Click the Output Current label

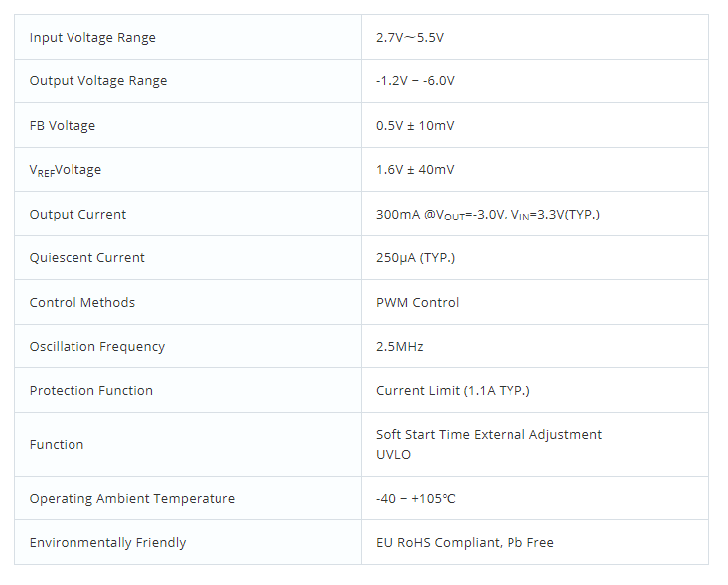coord(77,214)
